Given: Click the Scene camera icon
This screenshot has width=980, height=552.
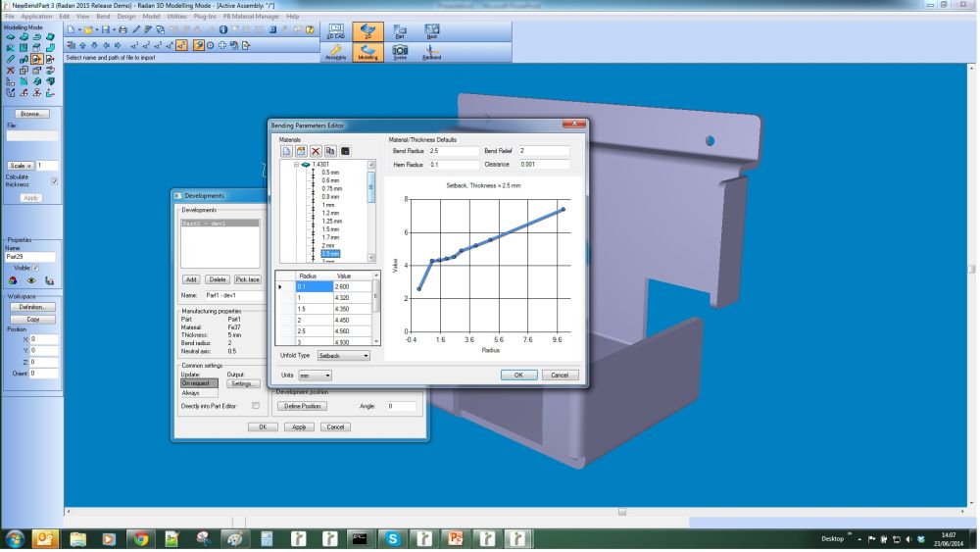Looking at the screenshot, I should click(400, 52).
